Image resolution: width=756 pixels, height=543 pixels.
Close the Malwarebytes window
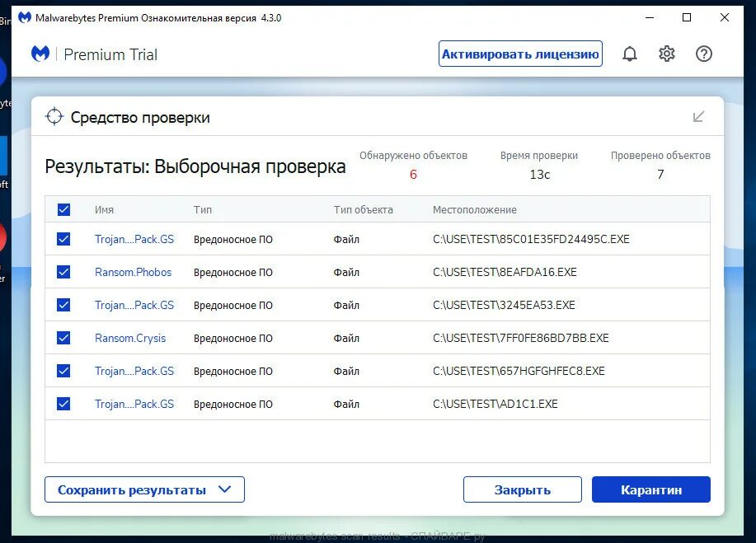[724, 18]
